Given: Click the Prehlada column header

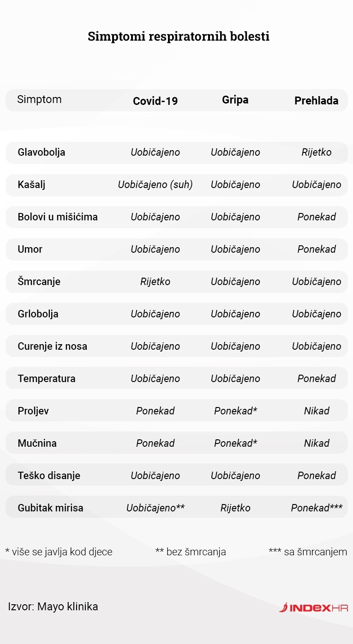Looking at the screenshot, I should point(316,101).
